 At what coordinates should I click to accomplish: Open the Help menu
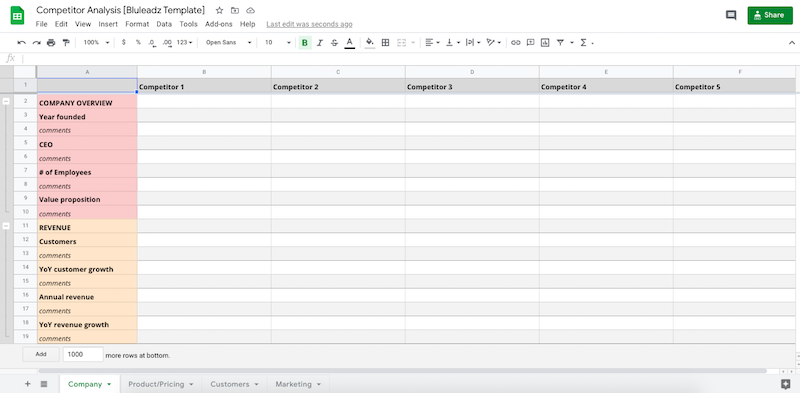tap(247, 24)
